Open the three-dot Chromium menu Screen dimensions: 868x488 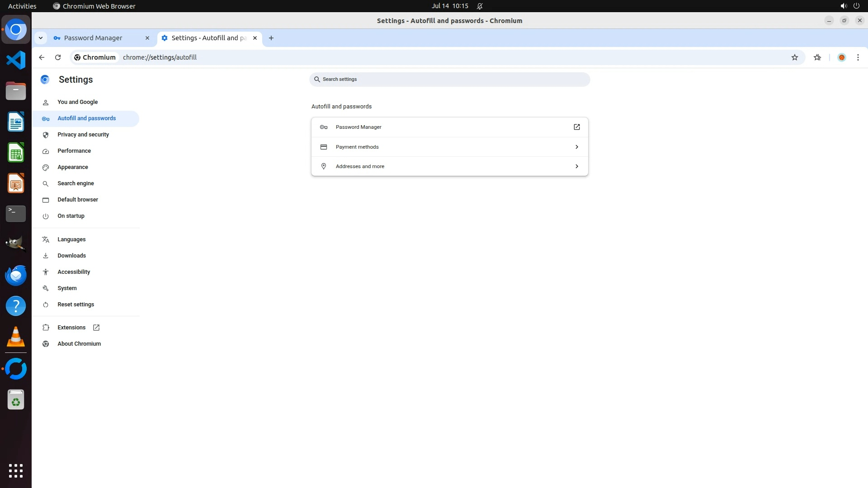point(858,57)
